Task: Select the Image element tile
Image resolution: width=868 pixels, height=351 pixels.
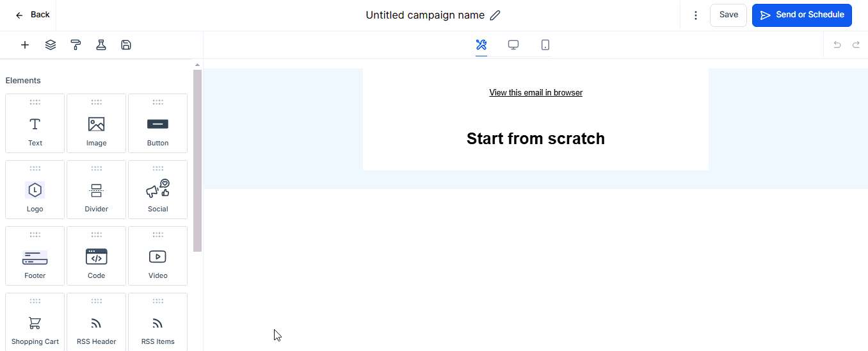Action: point(97,124)
